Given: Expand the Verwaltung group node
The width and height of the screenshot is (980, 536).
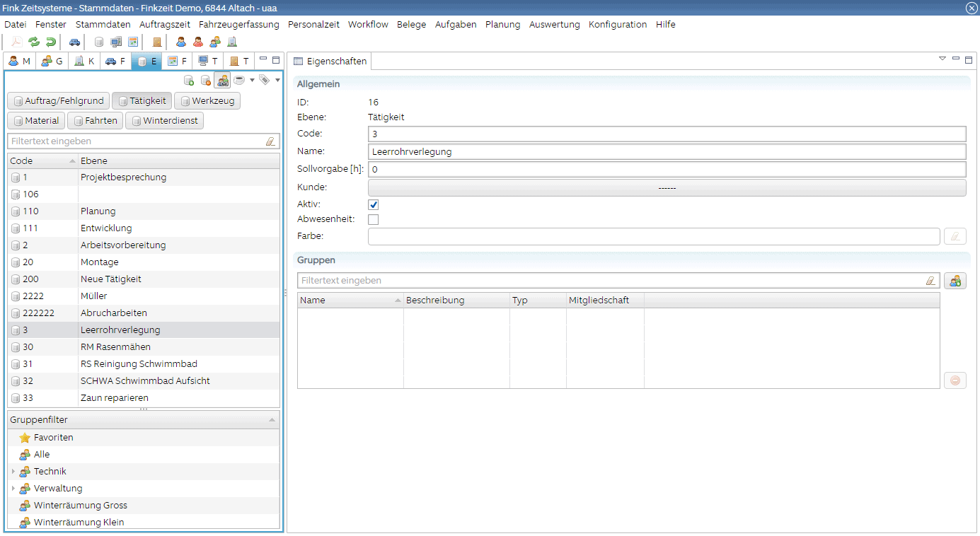Looking at the screenshot, I should point(13,489).
